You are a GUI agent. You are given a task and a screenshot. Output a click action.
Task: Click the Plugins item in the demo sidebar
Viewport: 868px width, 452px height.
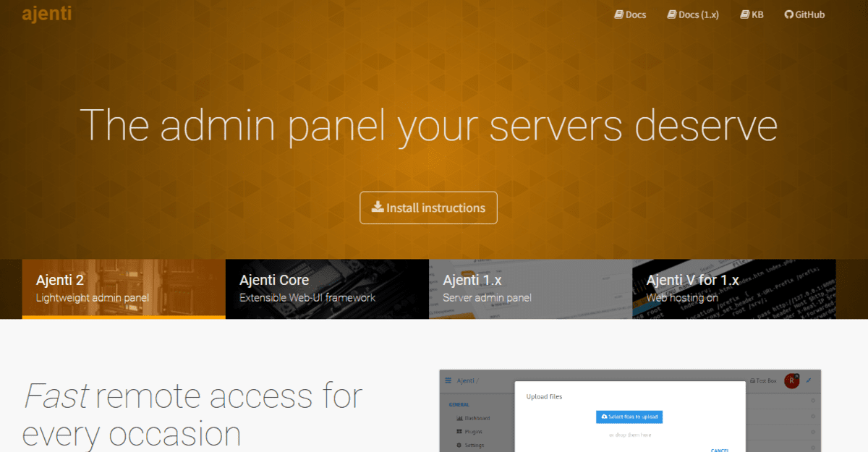click(470, 432)
